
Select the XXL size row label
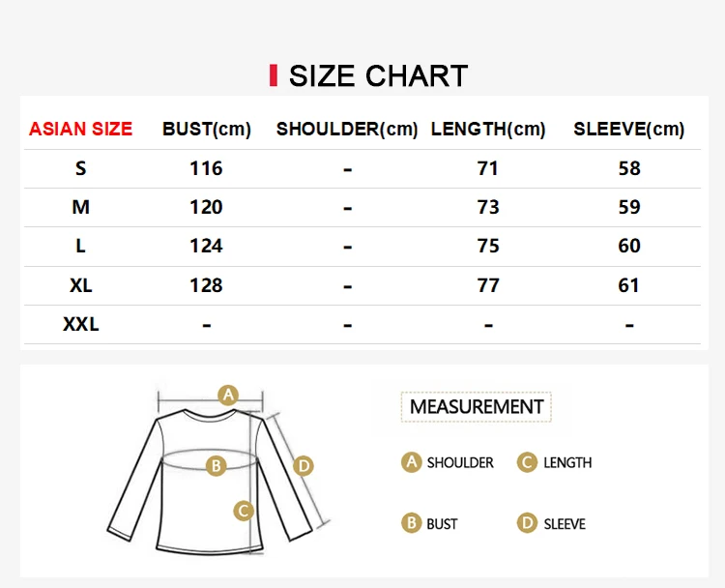click(x=81, y=324)
